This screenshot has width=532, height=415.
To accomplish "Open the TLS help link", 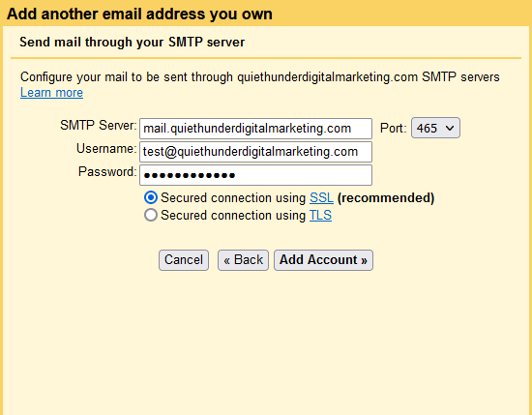I will 320,216.
